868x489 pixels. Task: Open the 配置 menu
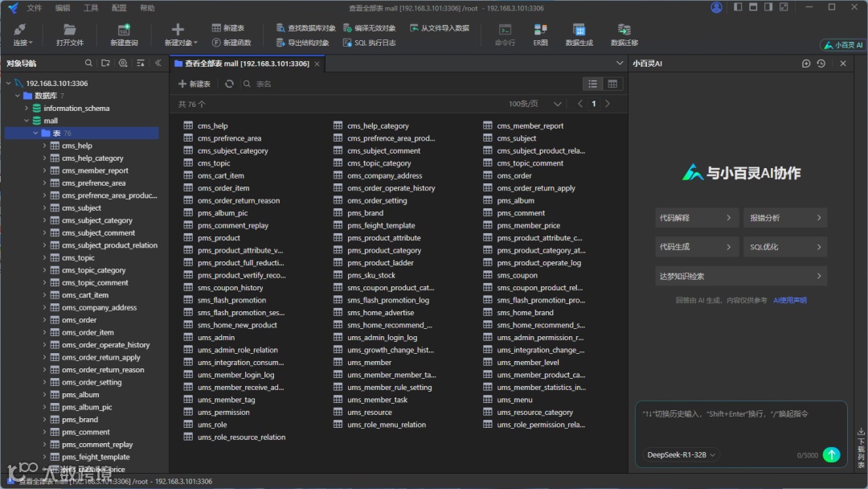(x=119, y=8)
